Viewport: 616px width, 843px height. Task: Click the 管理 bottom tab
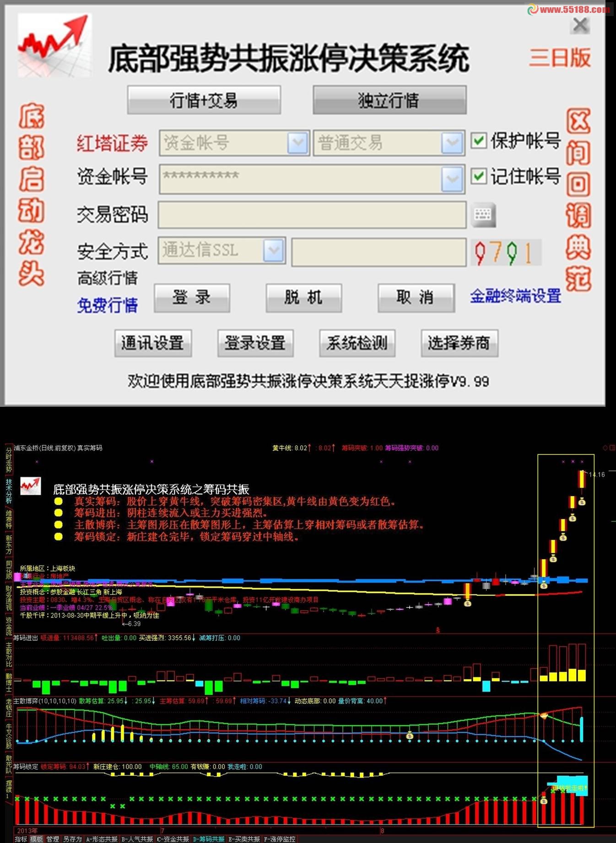[x=53, y=839]
